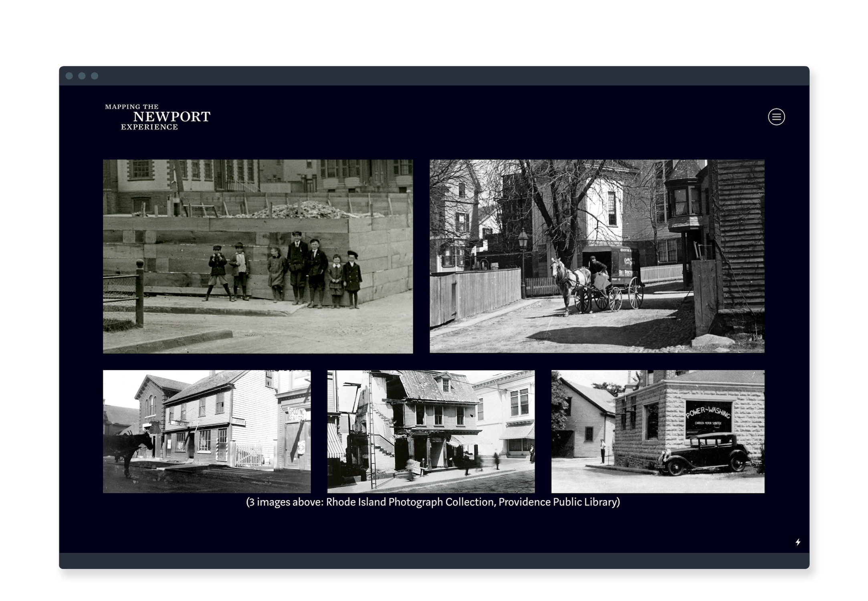Click the vintage car in the garage photo
Image resolution: width=868 pixels, height=601 pixels.
[x=703, y=455]
